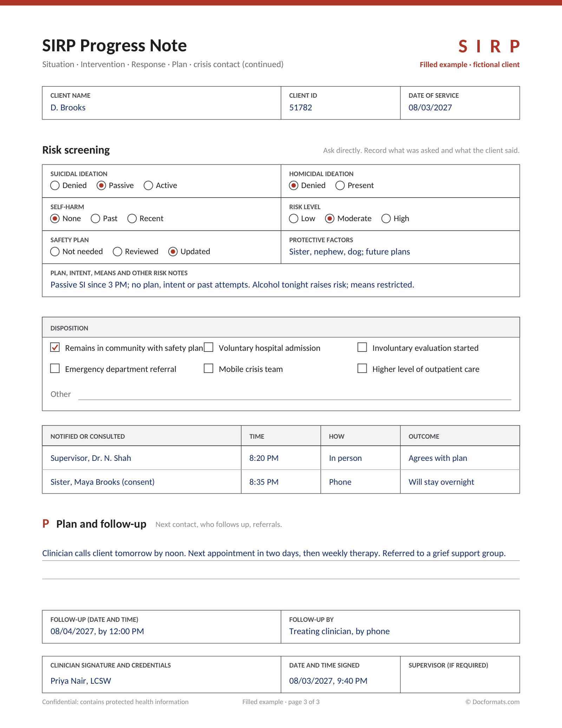Image resolution: width=562 pixels, height=728 pixels.
Task: Choose the Active suicidal ideation option
Action: point(148,185)
